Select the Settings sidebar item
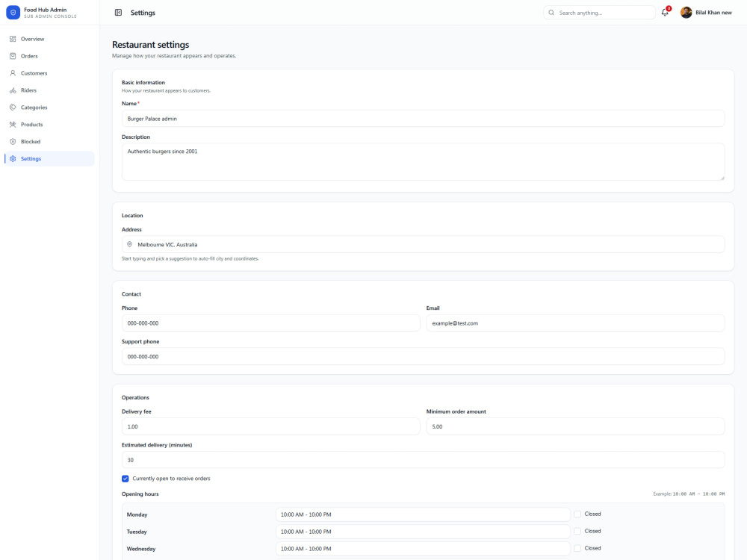 [x=49, y=158]
